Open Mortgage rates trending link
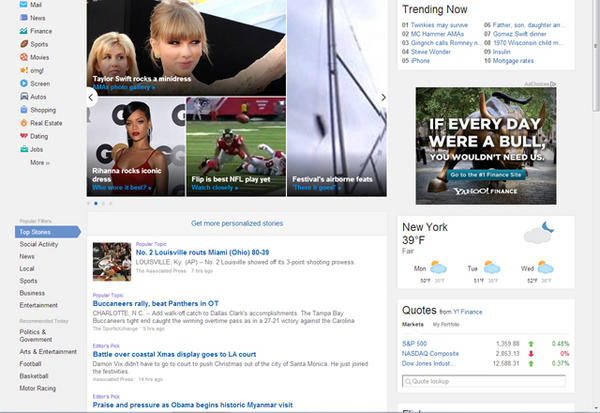This screenshot has height=413, width=600. (x=513, y=60)
